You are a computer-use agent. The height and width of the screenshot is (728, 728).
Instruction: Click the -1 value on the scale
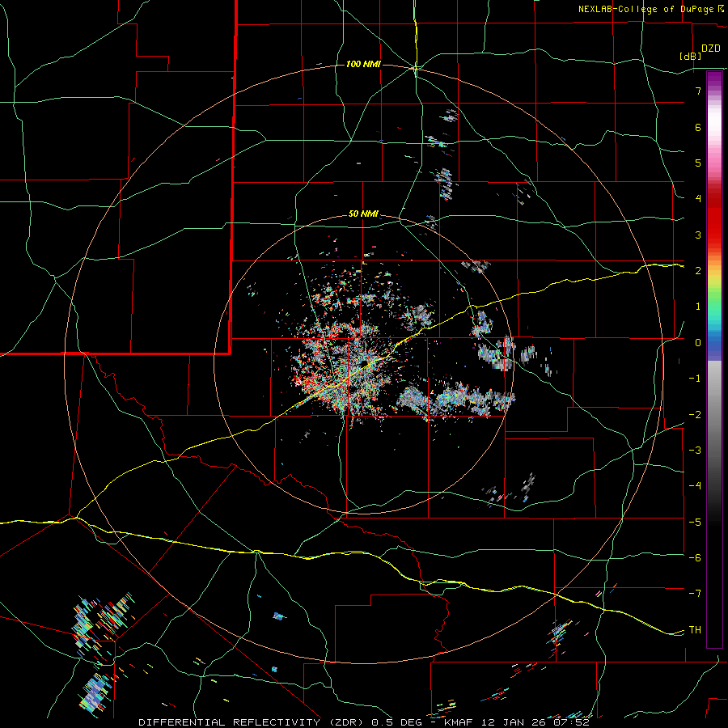pyautogui.click(x=695, y=379)
